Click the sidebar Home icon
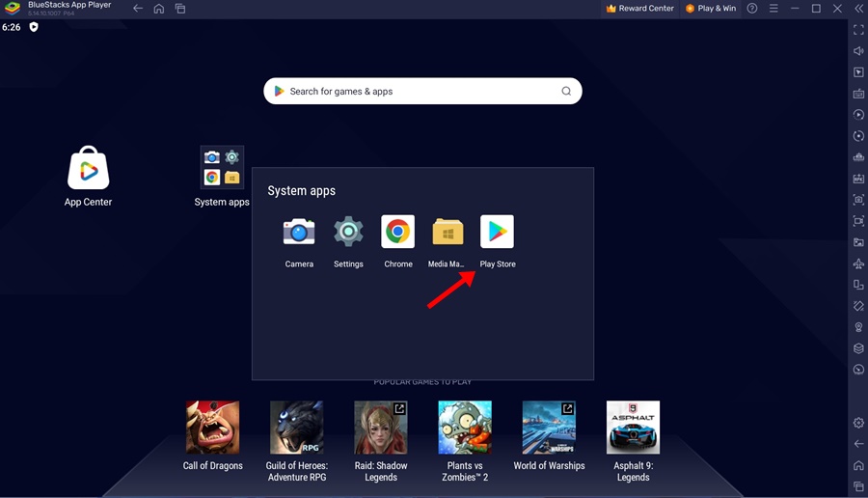 click(858, 465)
